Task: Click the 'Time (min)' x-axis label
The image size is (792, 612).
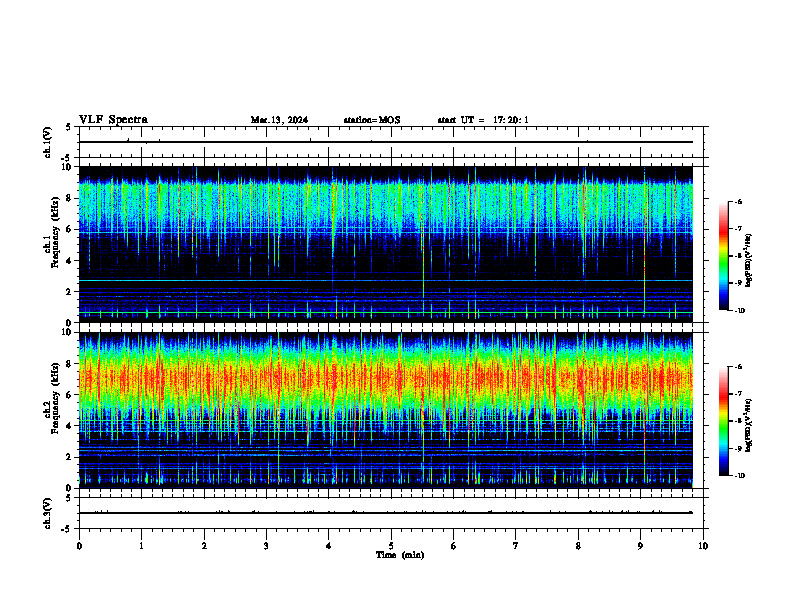Action: point(400,555)
